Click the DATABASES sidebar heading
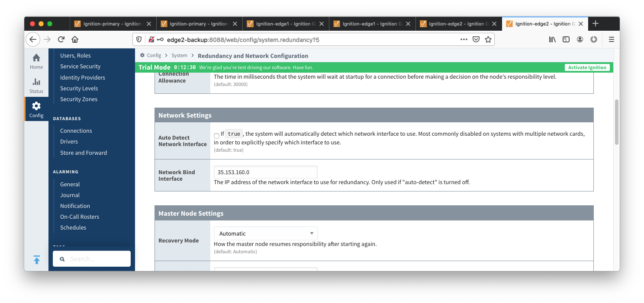This screenshot has width=644, height=303. (67, 118)
